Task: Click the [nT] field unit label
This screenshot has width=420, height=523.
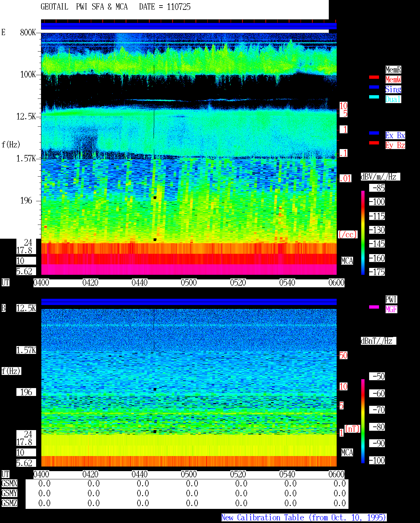Action: click(352, 429)
